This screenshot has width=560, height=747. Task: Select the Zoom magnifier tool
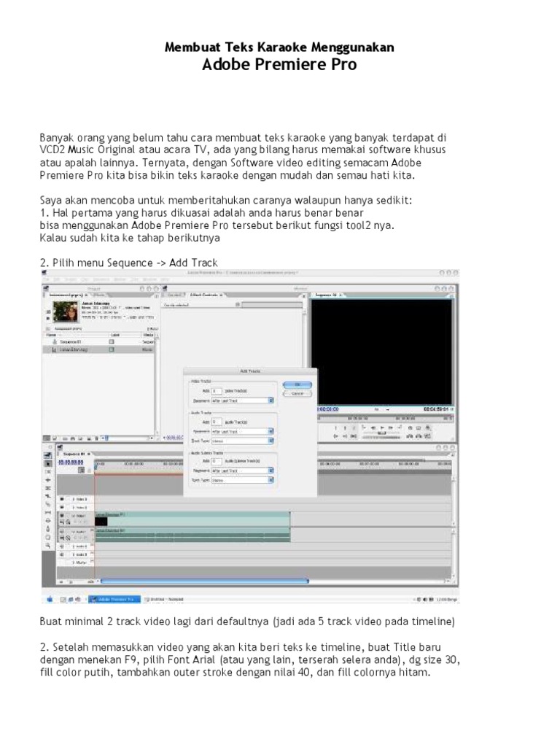point(48,546)
